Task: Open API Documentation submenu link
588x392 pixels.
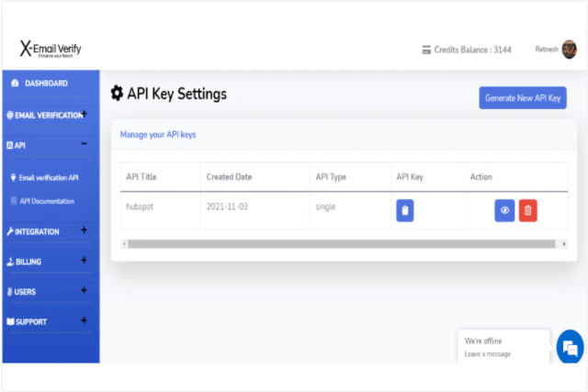Action: click(47, 201)
